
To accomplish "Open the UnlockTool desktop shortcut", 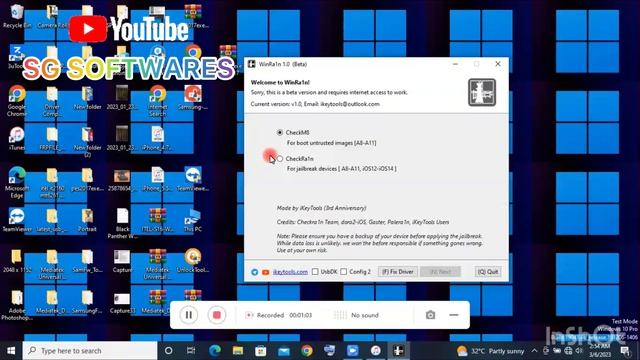I will pos(193,261).
